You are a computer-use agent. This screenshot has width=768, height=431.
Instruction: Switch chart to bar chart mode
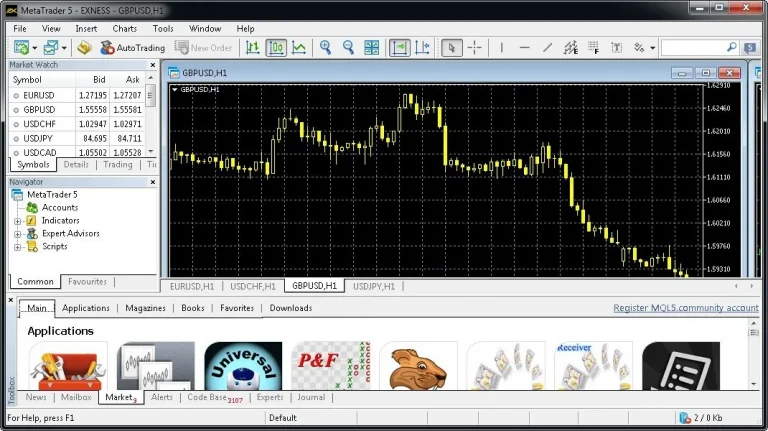coord(252,48)
